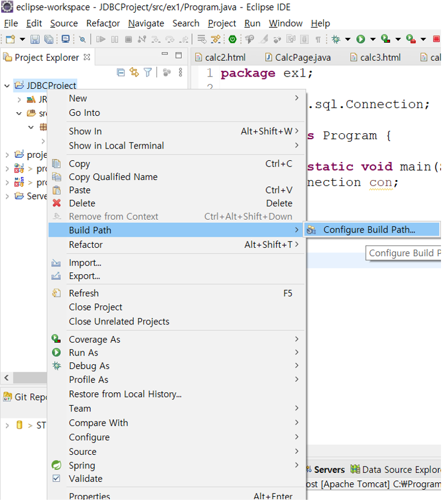The image size is (448, 501).
Task: Expand the Git repository ST node
Action: (7, 426)
